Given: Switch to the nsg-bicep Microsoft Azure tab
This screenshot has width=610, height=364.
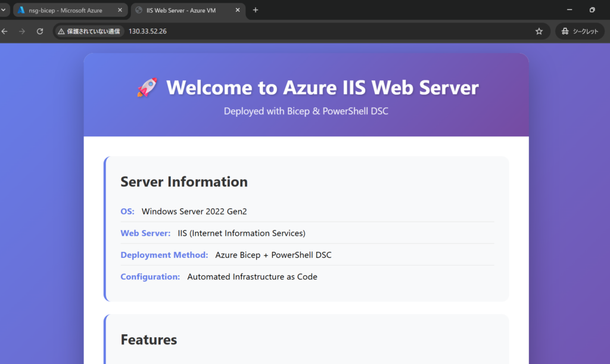Looking at the screenshot, I should 66,10.
